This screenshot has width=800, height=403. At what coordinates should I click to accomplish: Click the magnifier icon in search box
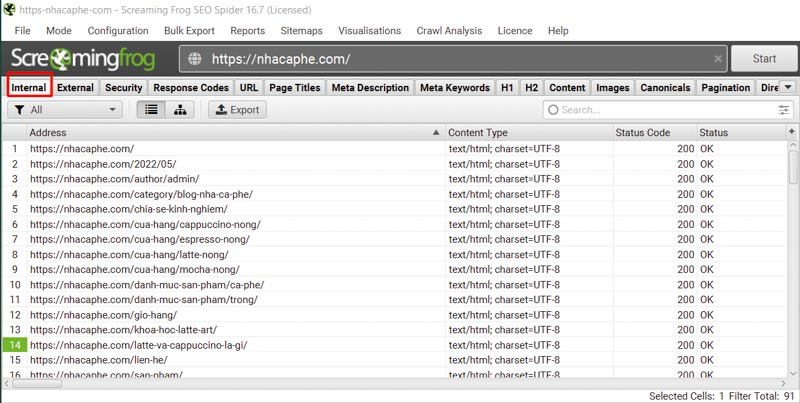(553, 110)
